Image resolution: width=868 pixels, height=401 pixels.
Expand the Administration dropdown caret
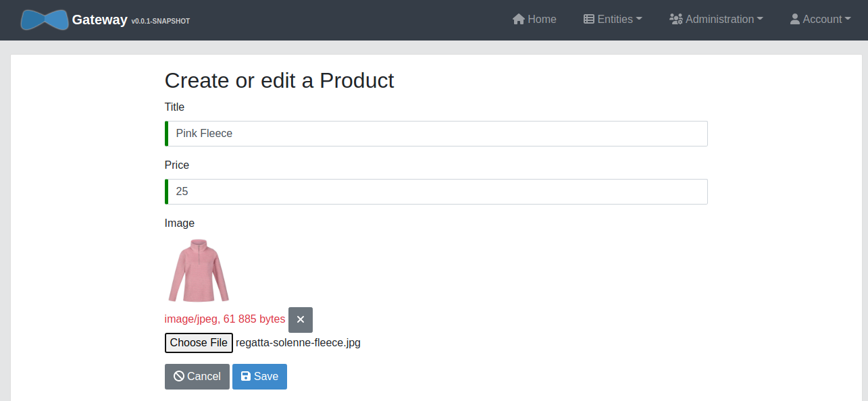pos(760,20)
